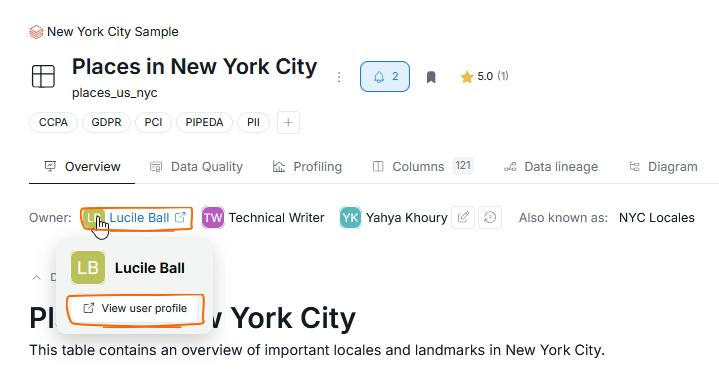Image resolution: width=719 pixels, height=391 pixels.
Task: Select the CCPA tag
Action: point(53,122)
